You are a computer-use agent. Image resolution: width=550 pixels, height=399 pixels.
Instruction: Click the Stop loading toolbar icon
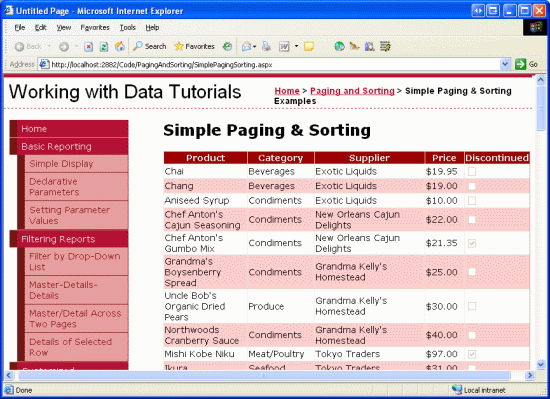click(x=88, y=47)
